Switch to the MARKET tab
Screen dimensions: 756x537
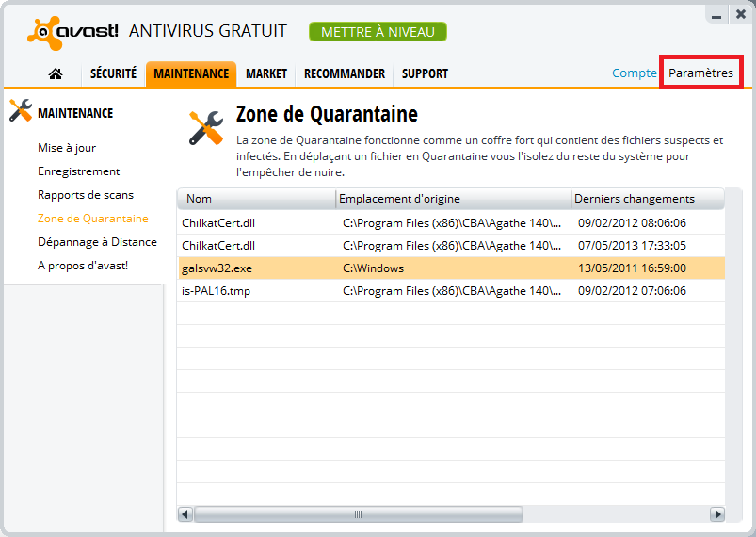point(266,73)
